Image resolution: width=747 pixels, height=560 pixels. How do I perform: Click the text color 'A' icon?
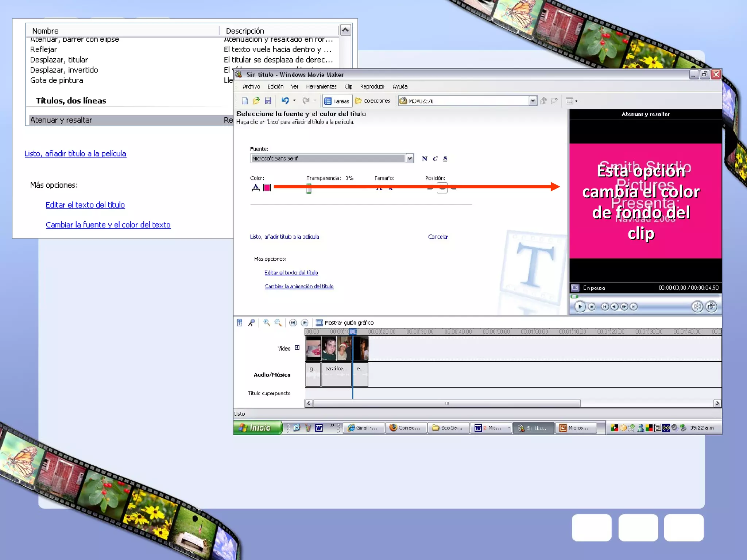(x=256, y=187)
